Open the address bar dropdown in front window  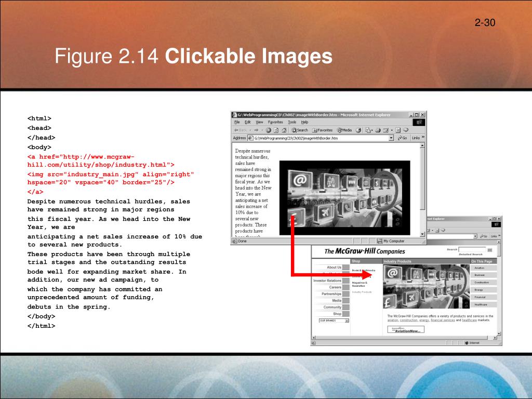pyautogui.click(x=391, y=138)
